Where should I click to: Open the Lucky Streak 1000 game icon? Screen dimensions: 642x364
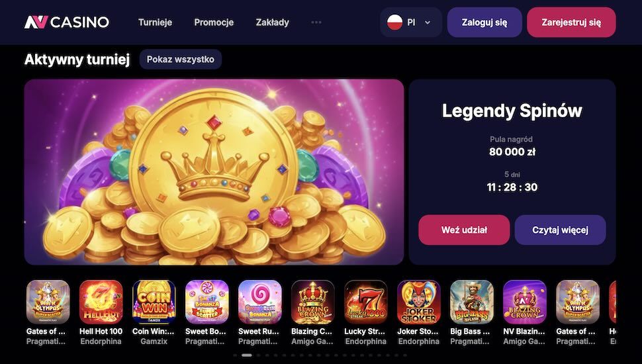tap(365, 302)
